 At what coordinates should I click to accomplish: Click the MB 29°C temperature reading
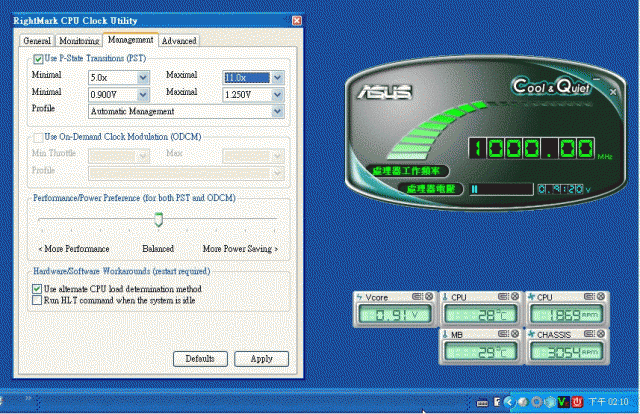pos(480,352)
